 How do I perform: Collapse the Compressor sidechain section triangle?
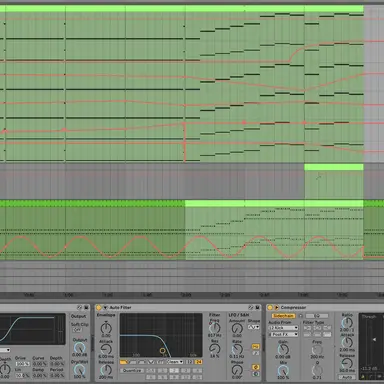click(277, 307)
